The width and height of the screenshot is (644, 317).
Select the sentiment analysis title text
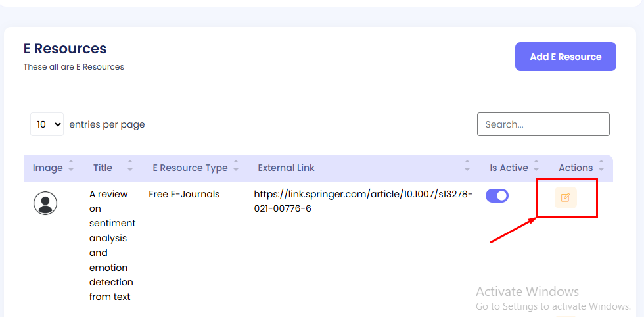(x=112, y=245)
